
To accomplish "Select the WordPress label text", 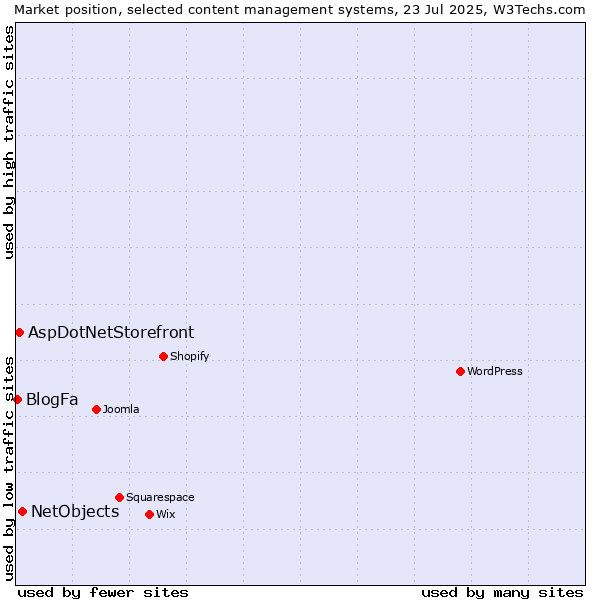I will point(495,371).
